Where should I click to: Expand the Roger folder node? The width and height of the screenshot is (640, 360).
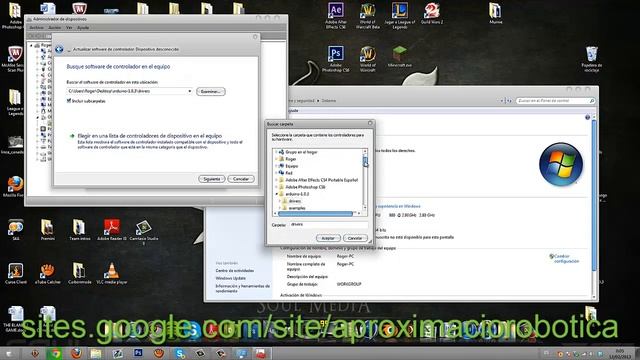276,159
